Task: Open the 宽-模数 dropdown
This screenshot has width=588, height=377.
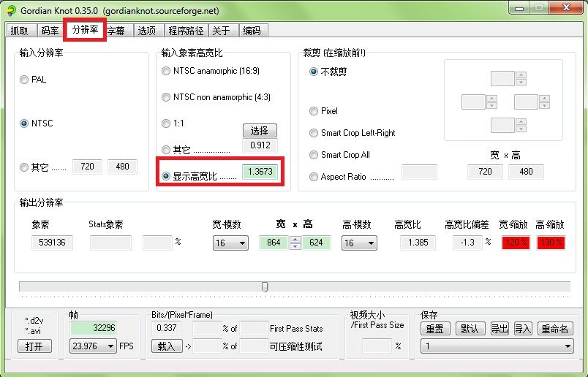Action: [230, 243]
